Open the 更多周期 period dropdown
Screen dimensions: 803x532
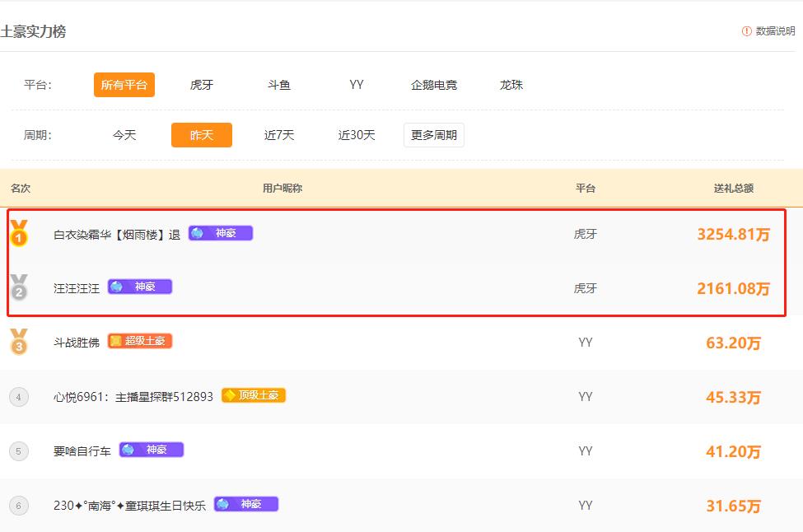pos(434,135)
